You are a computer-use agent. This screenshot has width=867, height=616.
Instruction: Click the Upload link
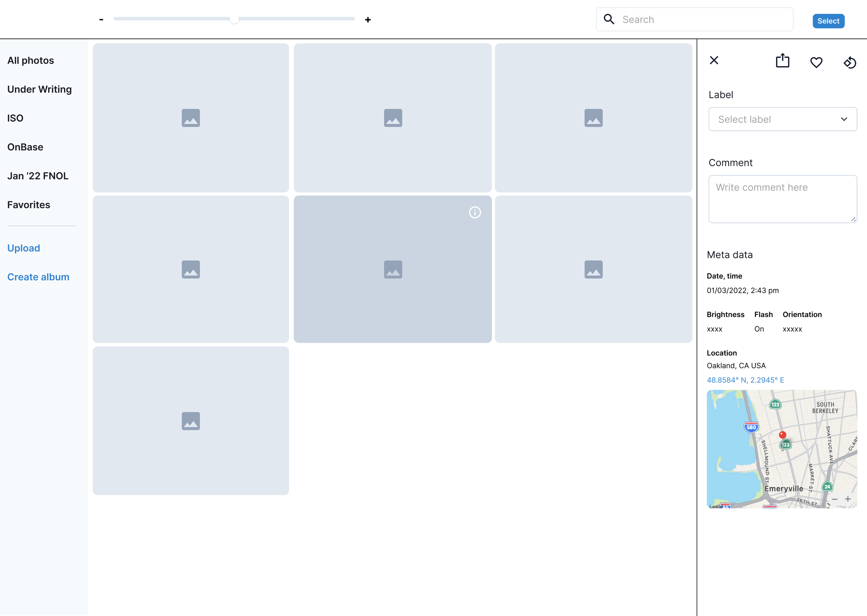[x=24, y=248]
